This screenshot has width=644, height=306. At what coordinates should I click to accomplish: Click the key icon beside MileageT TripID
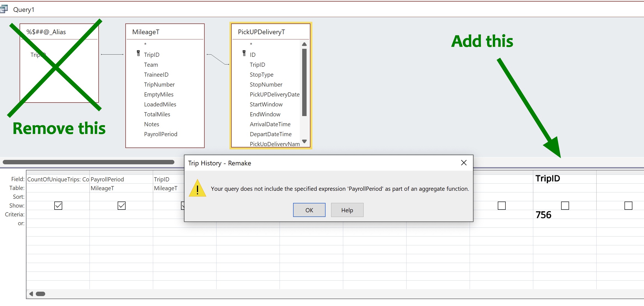coord(138,53)
